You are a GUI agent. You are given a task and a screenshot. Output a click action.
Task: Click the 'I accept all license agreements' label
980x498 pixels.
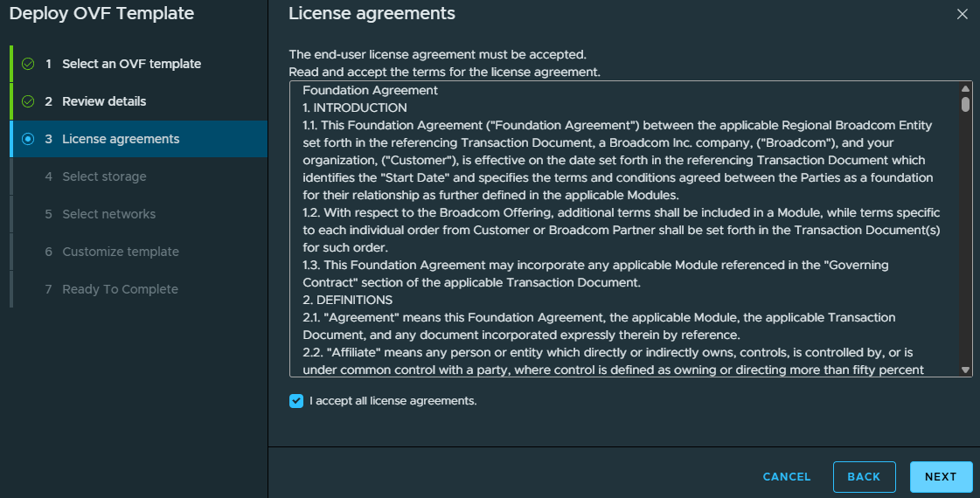[393, 401]
